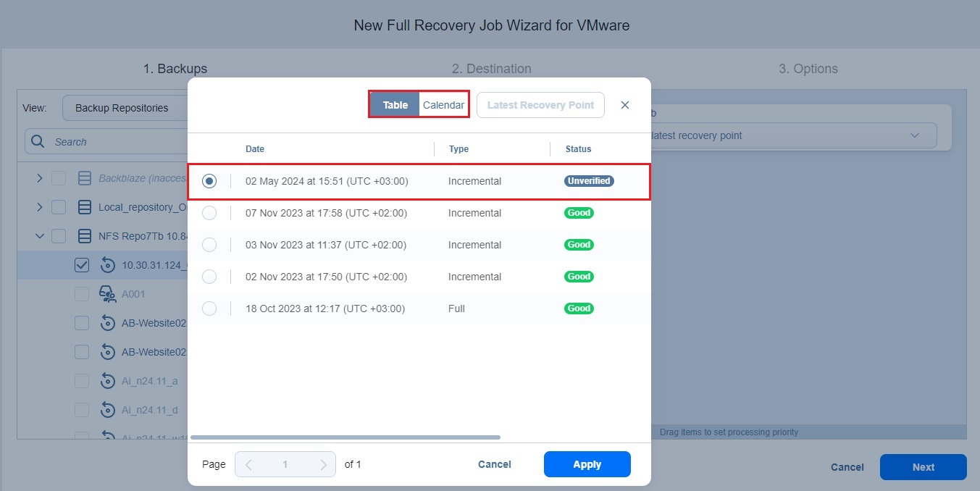Close the recovery point dialog with X

[x=625, y=105]
